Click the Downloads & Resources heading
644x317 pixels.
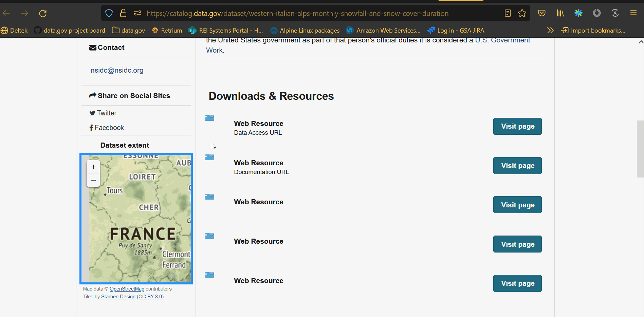click(271, 96)
